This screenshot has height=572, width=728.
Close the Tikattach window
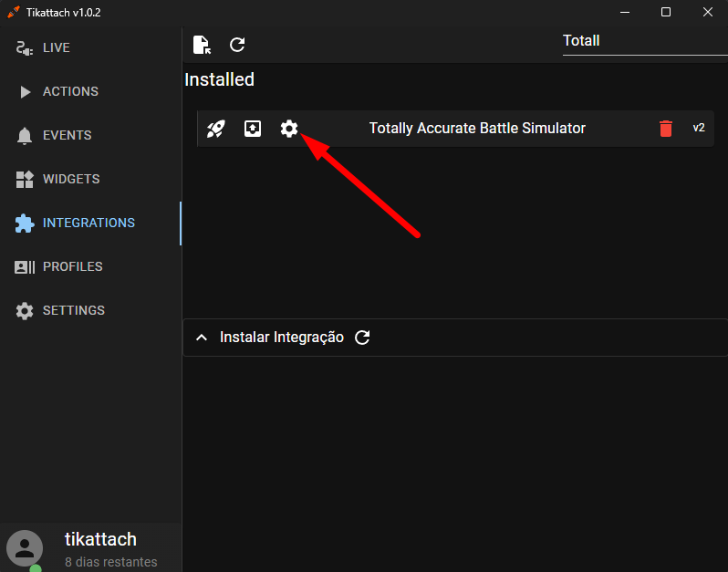tap(708, 12)
